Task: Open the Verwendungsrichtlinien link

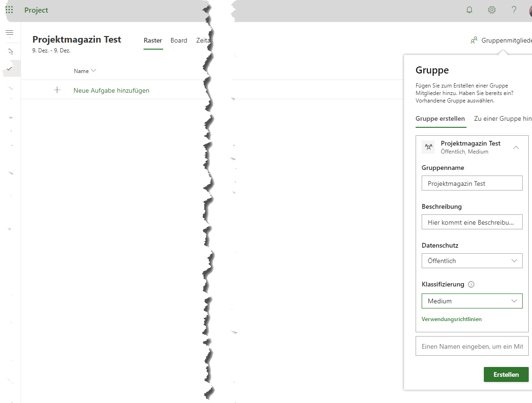Action: tap(451, 319)
